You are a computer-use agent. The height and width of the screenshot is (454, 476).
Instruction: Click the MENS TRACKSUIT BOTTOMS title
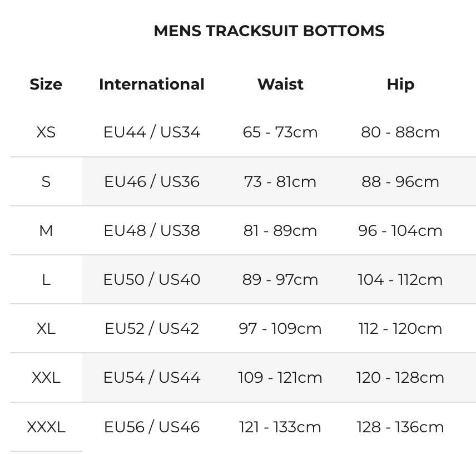[269, 31]
